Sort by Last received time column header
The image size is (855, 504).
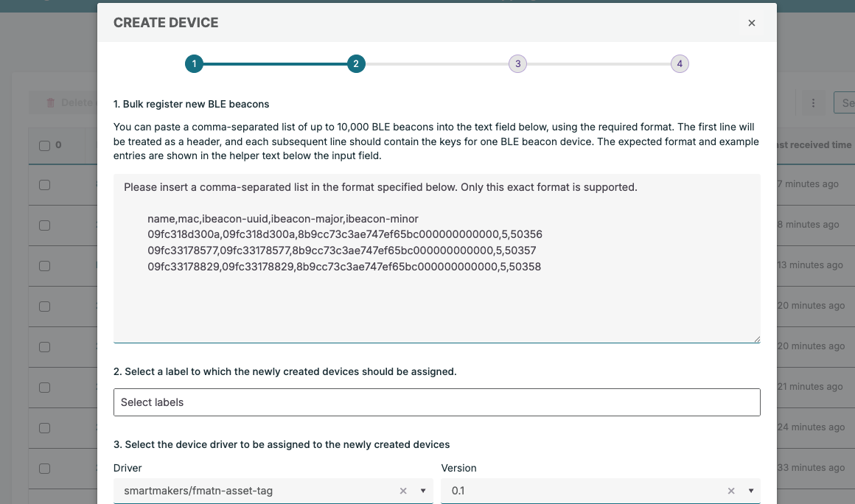coord(811,145)
